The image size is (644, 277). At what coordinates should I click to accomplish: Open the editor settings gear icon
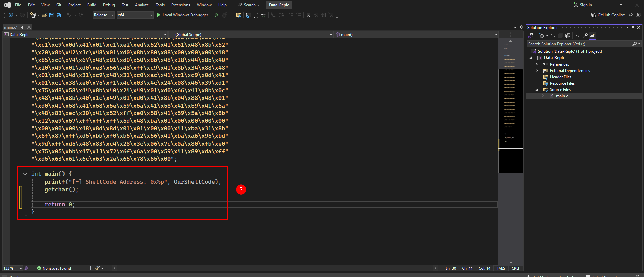click(521, 27)
